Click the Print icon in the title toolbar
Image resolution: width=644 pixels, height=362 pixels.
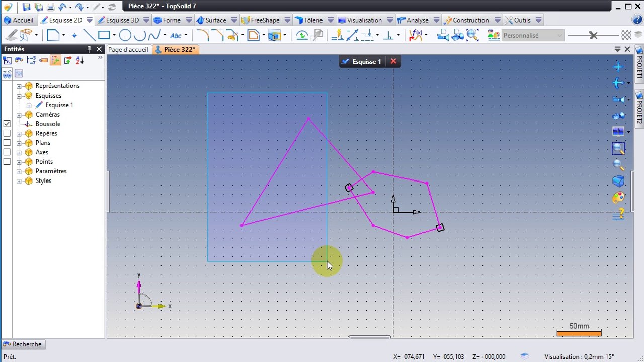[51, 7]
